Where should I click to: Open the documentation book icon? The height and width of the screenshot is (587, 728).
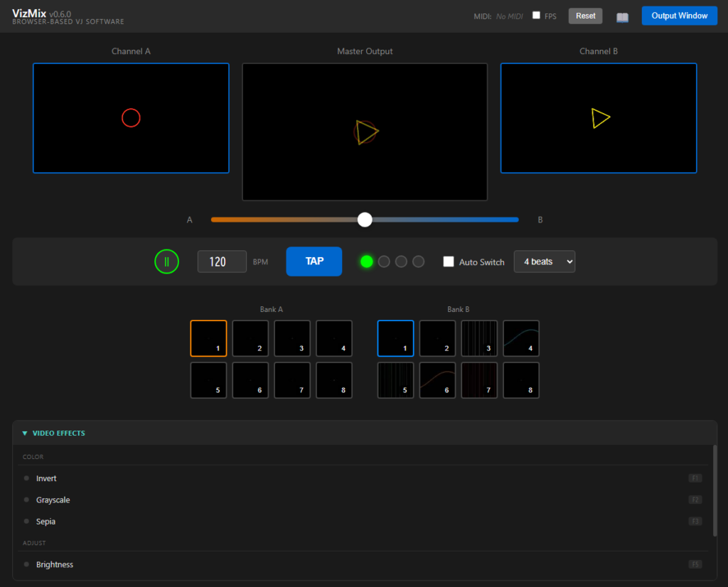[622, 16]
